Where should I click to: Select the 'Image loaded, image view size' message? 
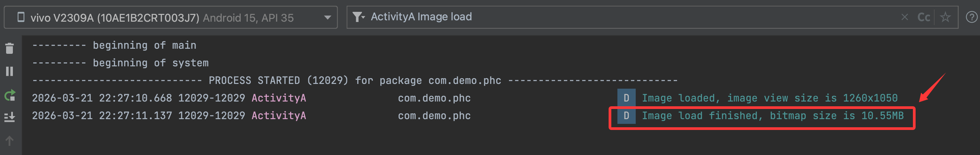[769, 98]
